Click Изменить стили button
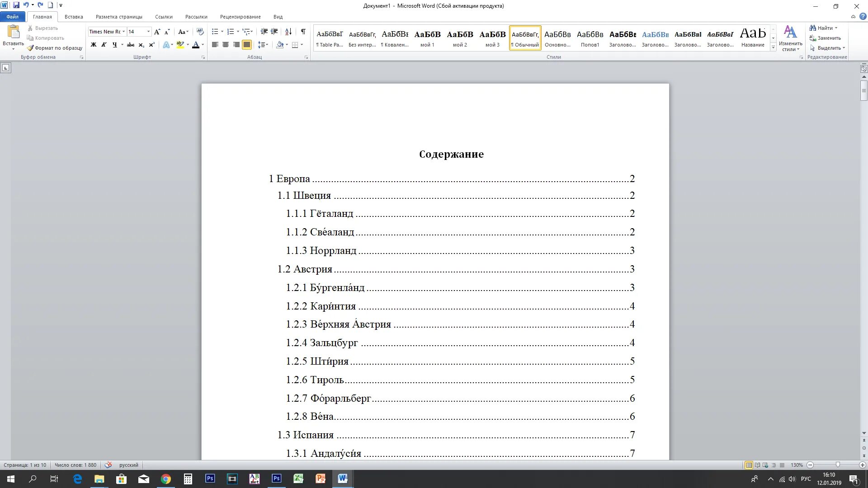The height and width of the screenshot is (488, 868). pos(790,38)
